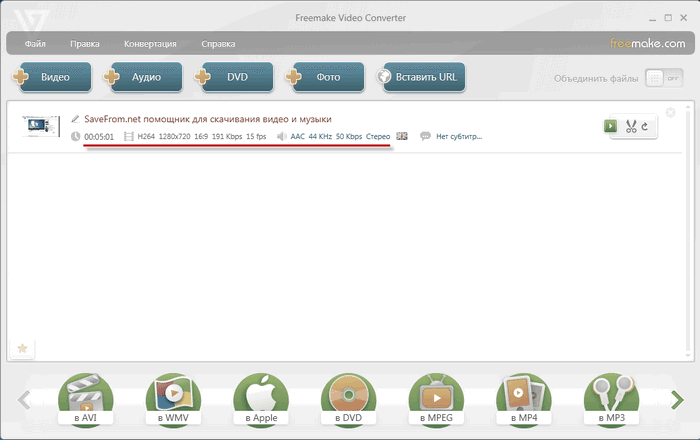Click the subtitles speech bubble icon
This screenshot has width=700, height=440.
pos(425,136)
